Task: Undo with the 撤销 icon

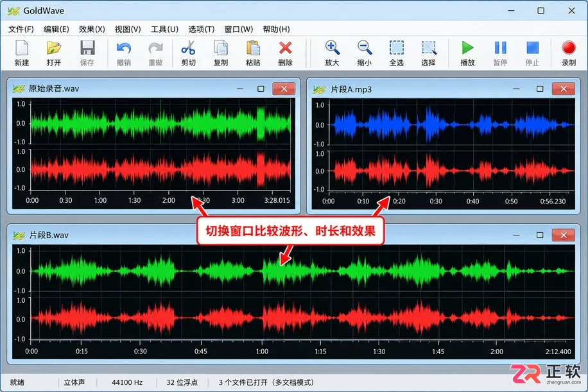Action: pos(124,48)
